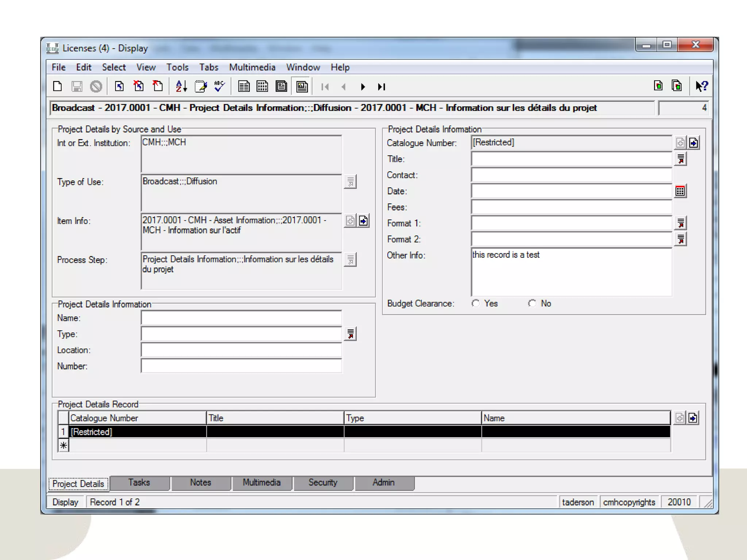
Task: Switch to the Tasks tab
Action: (139, 483)
